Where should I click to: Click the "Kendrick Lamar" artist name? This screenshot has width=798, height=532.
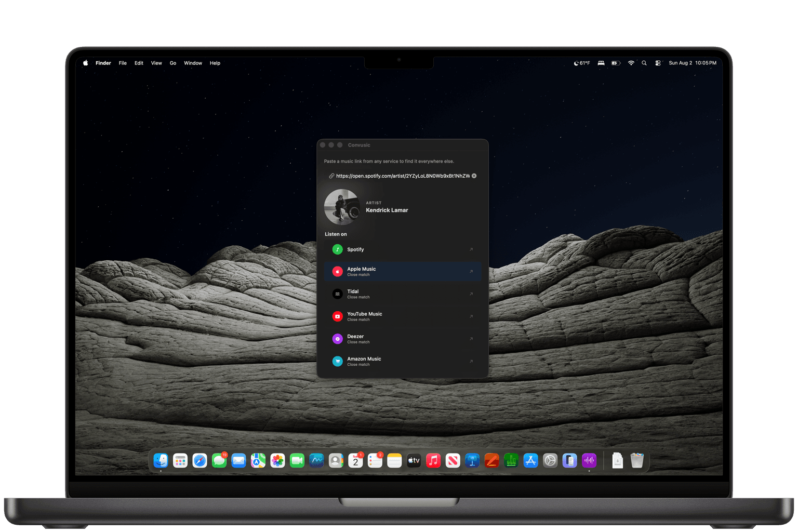pos(387,210)
